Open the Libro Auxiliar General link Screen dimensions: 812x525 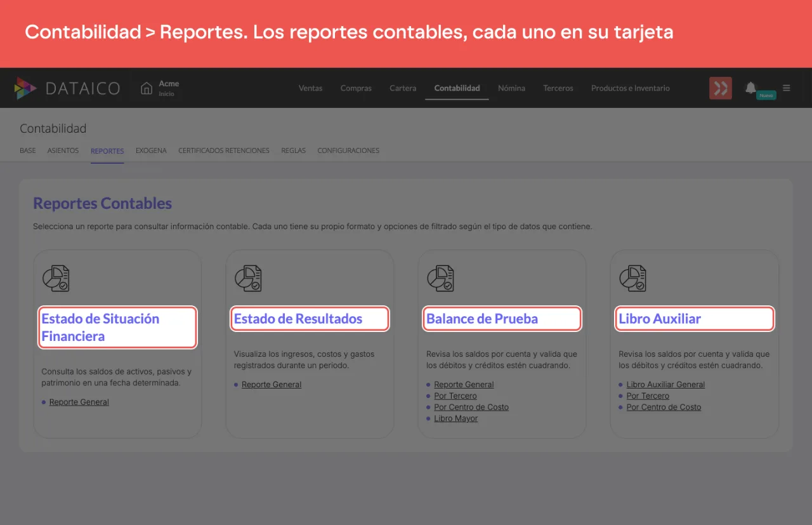(x=665, y=385)
